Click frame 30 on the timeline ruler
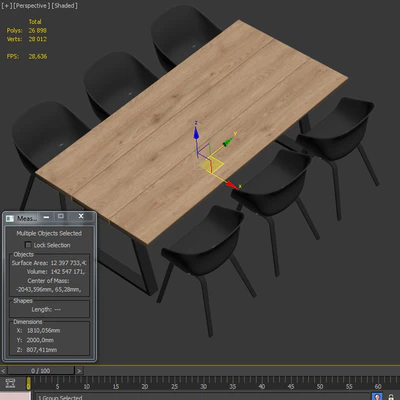This screenshot has width=400, height=400. point(203,386)
